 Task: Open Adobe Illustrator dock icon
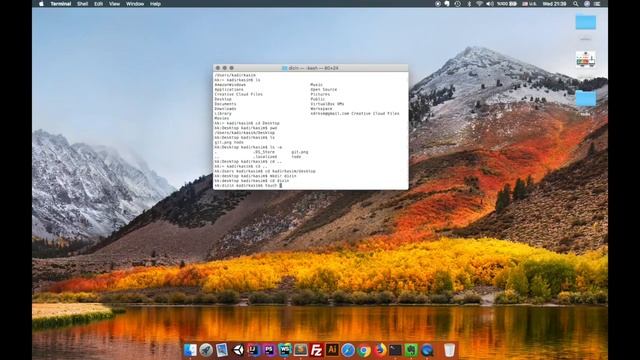pos(332,350)
